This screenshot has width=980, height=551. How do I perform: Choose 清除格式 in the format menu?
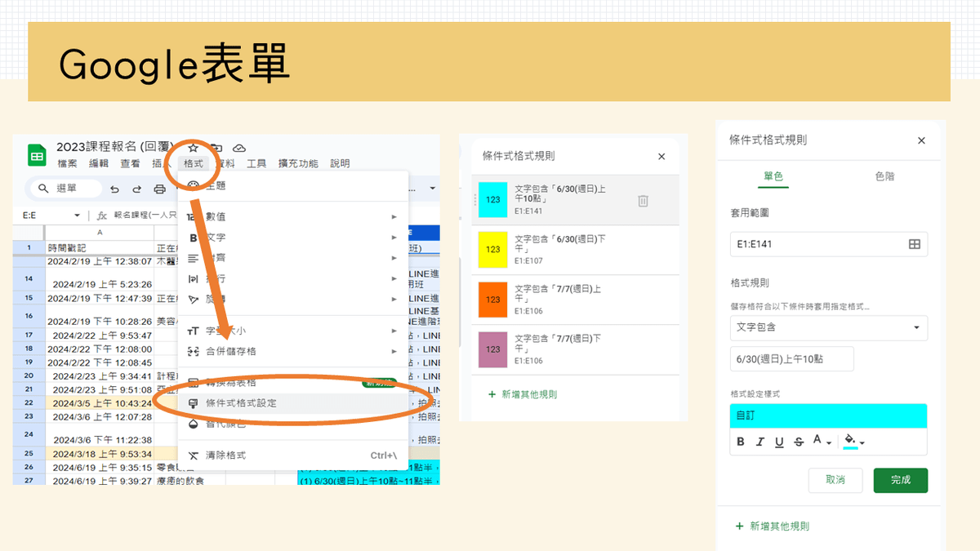tap(225, 455)
